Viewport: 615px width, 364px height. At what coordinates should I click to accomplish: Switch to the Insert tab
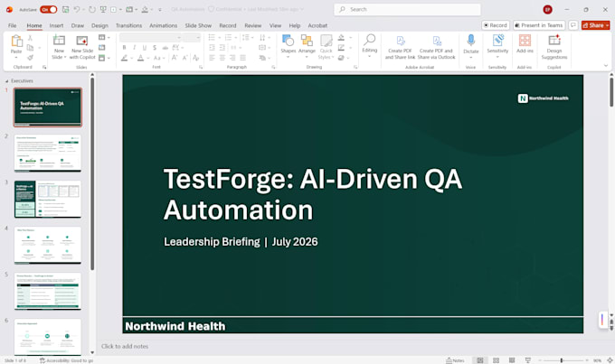56,25
